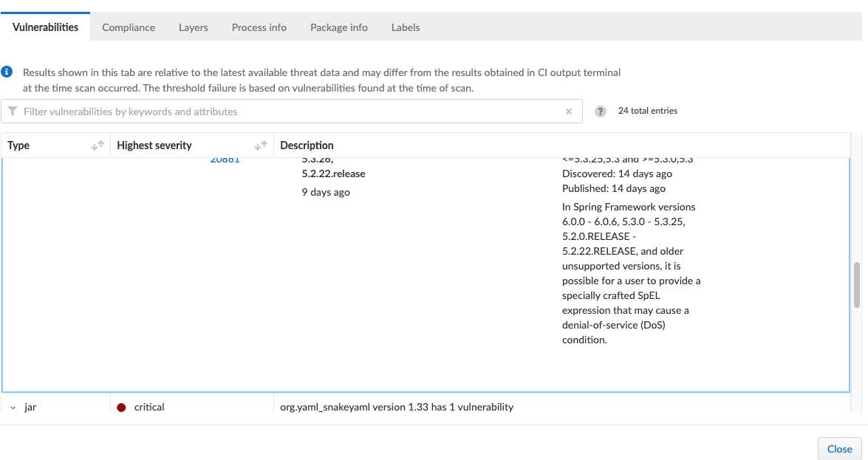
Task: Open the CVE link ending in 20861
Action: click(x=225, y=159)
